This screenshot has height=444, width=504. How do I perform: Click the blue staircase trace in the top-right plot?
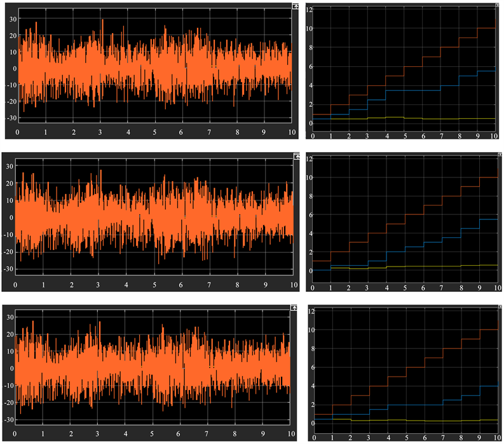click(x=413, y=90)
